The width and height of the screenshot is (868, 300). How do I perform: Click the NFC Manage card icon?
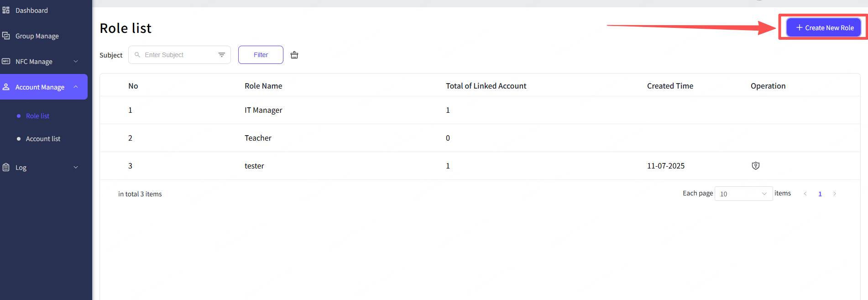6,61
